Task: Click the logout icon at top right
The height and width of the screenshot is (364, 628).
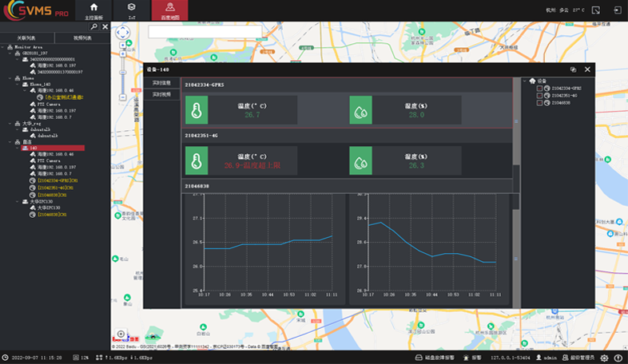Action: coord(617,10)
